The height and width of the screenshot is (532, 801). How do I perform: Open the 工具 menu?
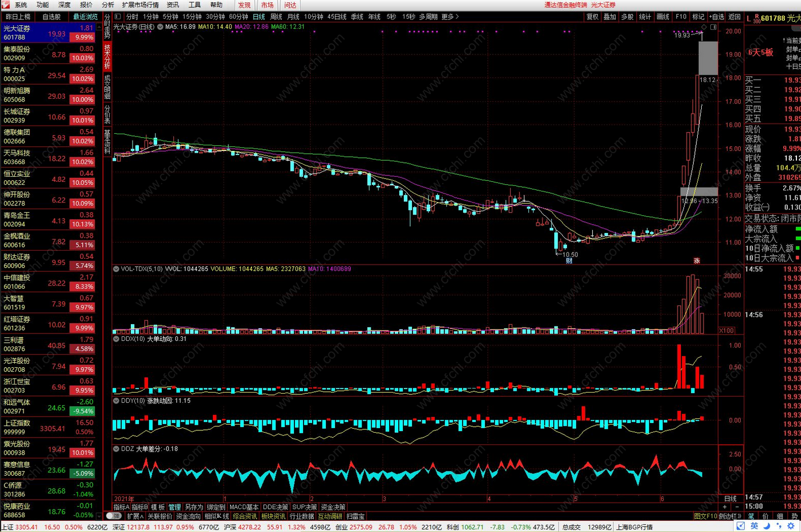195,5
